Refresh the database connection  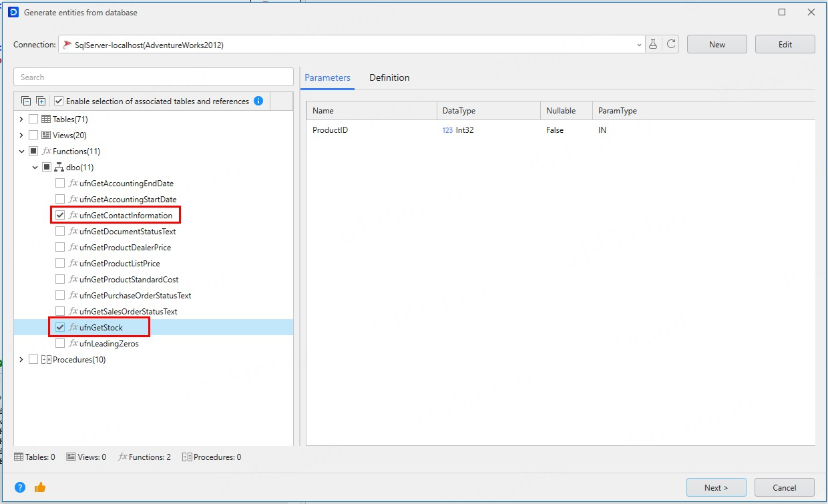tap(671, 45)
